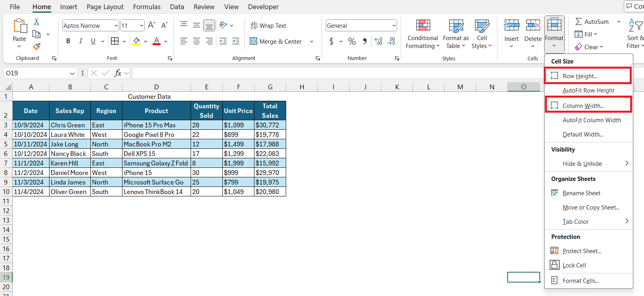Click the Cut scissors icon
Image resolution: width=644 pixels, height=296 pixels.
click(x=36, y=22)
